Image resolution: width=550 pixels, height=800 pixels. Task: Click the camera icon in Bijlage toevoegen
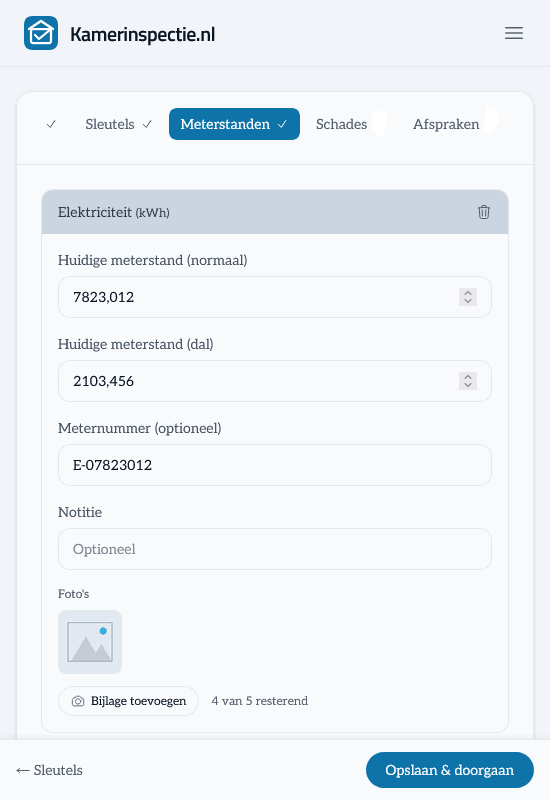(78, 701)
